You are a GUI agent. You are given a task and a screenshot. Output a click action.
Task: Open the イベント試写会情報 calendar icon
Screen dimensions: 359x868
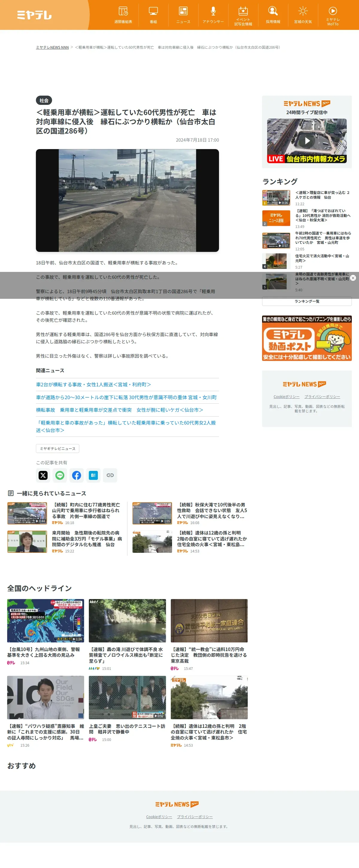(x=243, y=16)
